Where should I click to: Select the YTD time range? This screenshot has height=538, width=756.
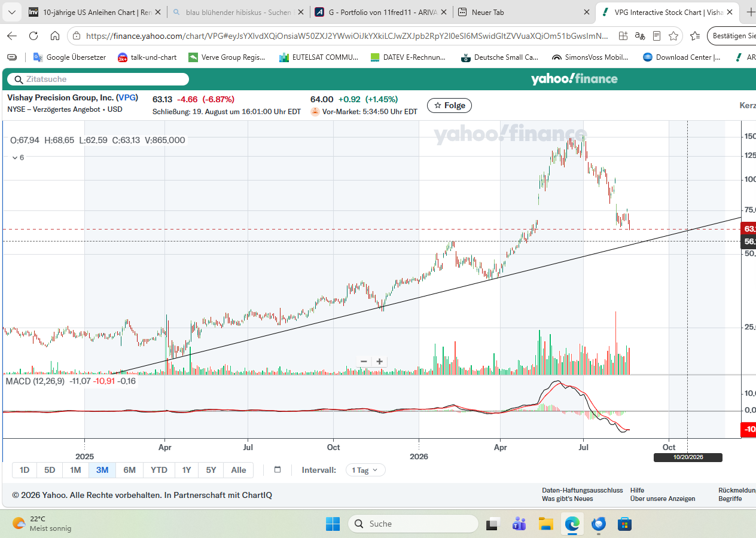(158, 470)
